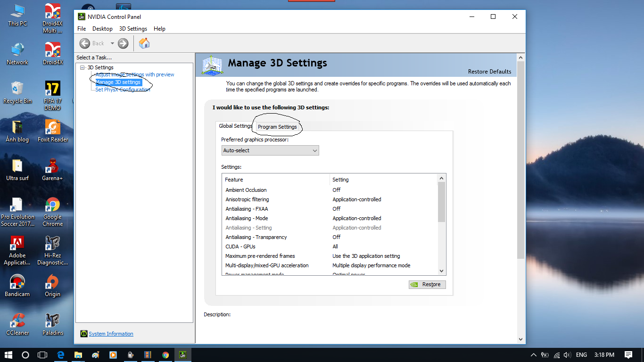Open Task View on the taskbar
The height and width of the screenshot is (362, 644).
[42, 354]
